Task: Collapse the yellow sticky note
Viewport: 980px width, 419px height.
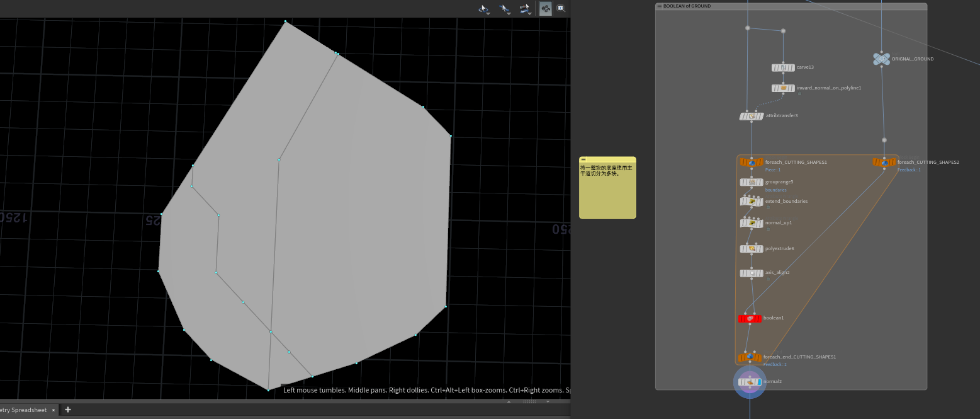Action: [583, 159]
